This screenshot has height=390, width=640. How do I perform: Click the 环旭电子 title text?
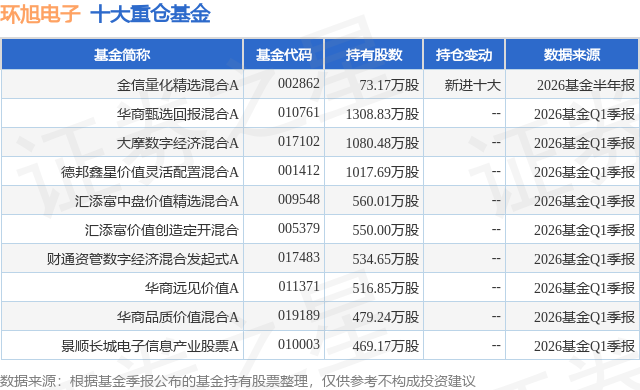40,14
